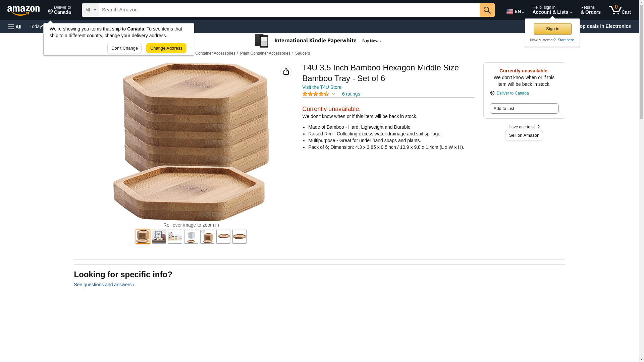Expand the Account & Lists dropdown
This screenshot has height=362, width=644.
552,10
